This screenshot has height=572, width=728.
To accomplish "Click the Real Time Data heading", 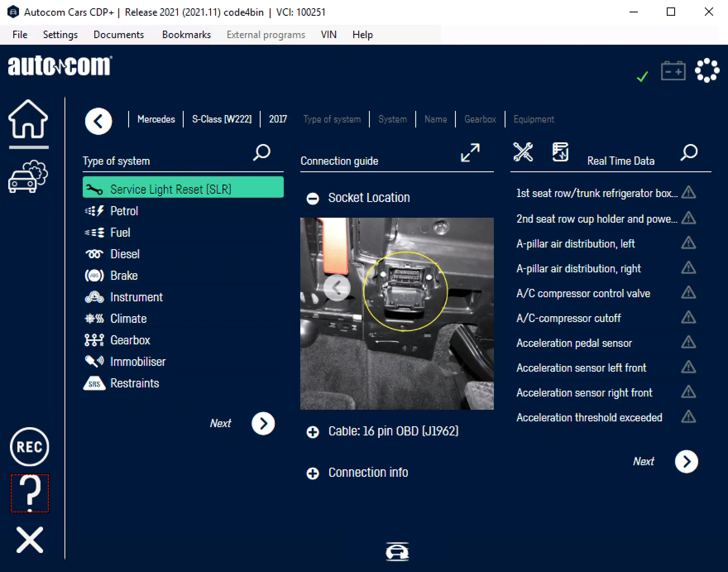I will (x=621, y=161).
